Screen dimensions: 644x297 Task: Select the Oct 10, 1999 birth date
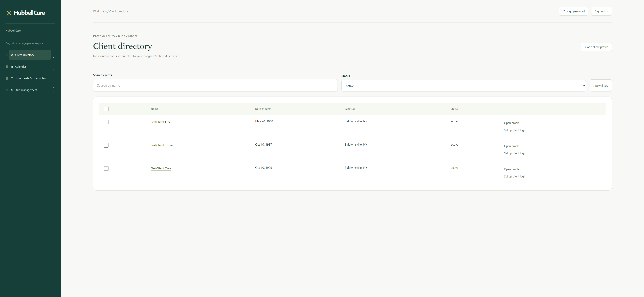click(x=263, y=168)
